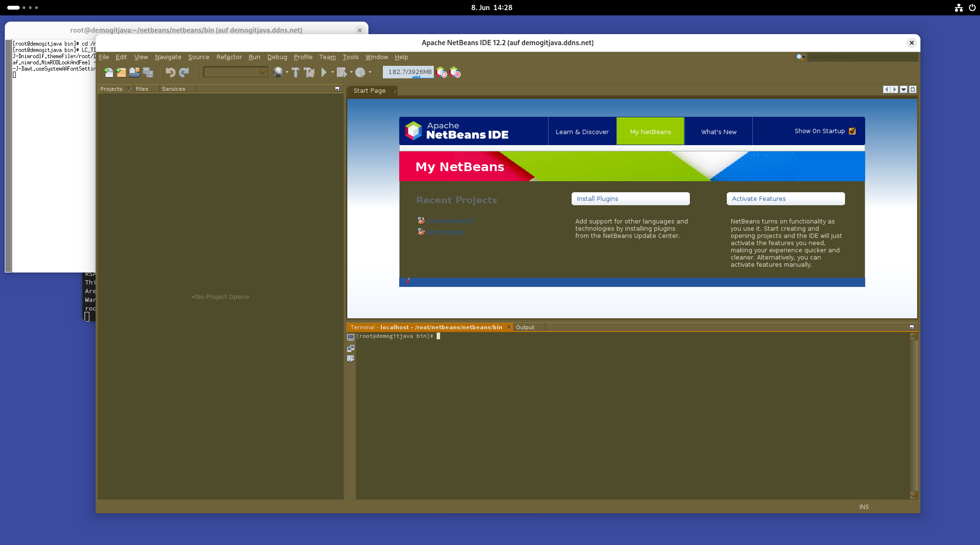
Task: Click the rightmost cube snapshot icon in toolbar
Action: click(455, 73)
